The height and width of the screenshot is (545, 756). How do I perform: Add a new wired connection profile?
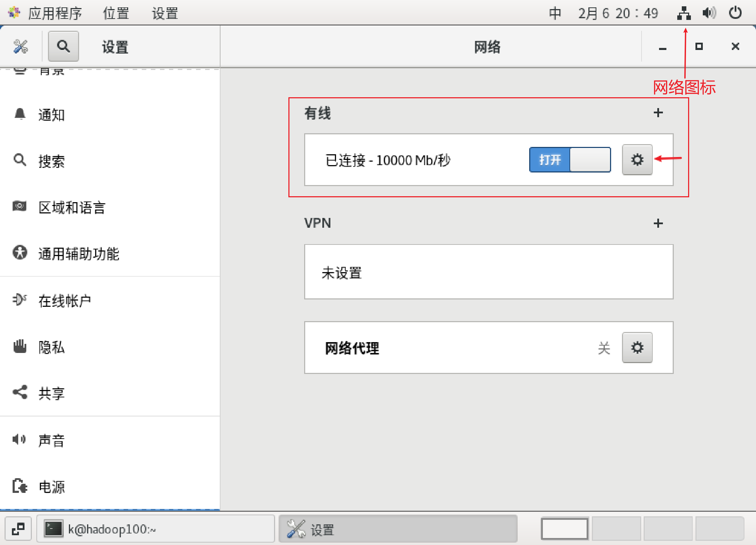[658, 113]
